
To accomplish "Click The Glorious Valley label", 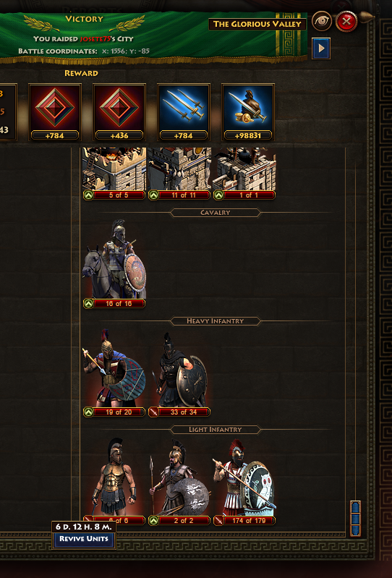I will coord(257,25).
